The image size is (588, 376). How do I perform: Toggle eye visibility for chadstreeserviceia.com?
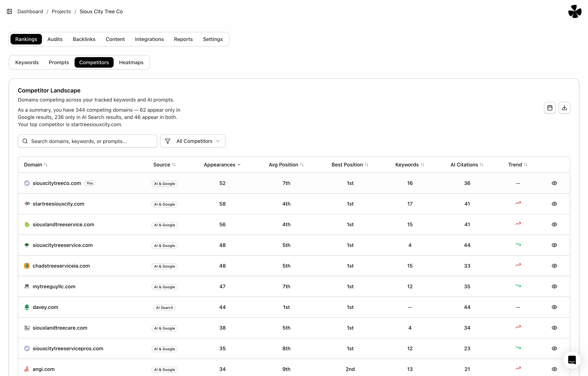pyautogui.click(x=554, y=266)
